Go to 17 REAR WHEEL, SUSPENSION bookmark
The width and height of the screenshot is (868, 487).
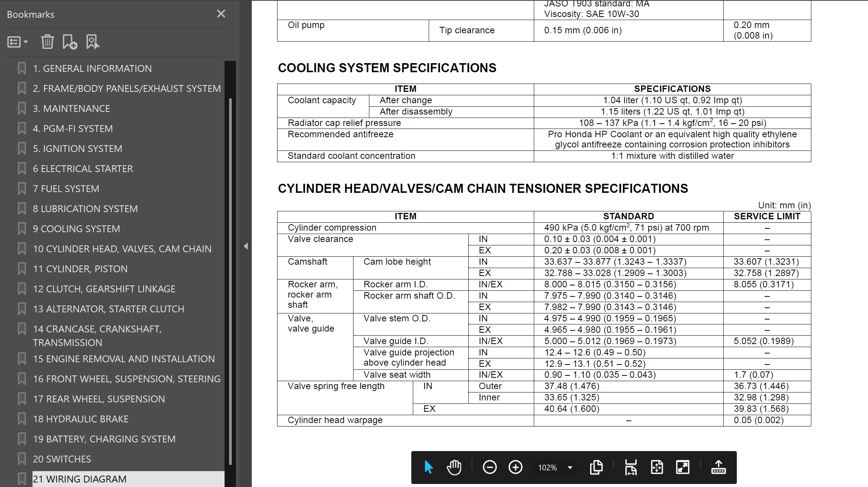(x=99, y=399)
